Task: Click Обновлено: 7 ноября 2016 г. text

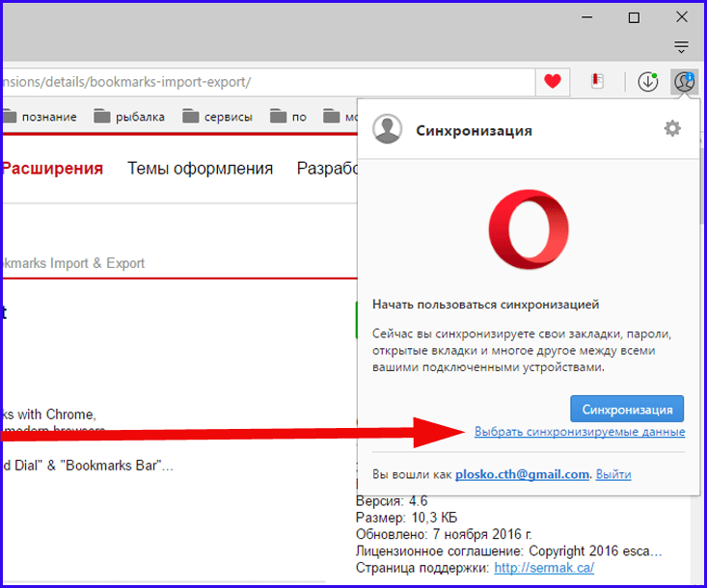Action: click(444, 534)
